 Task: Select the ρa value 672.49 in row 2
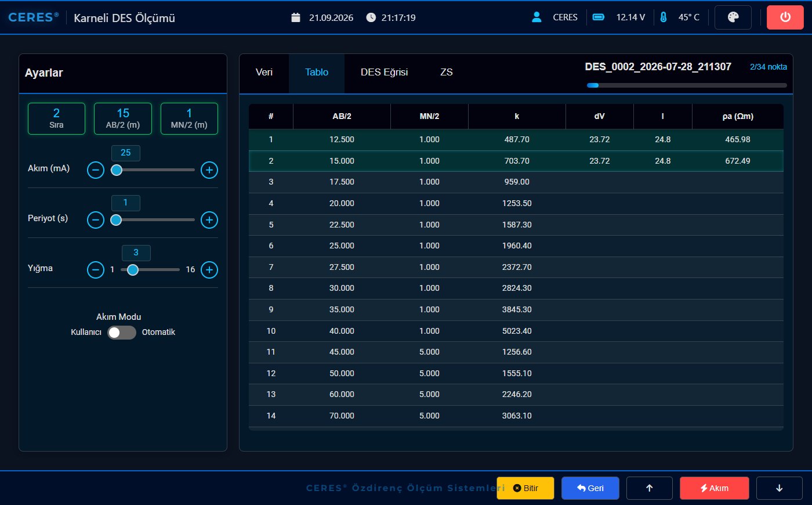tap(738, 161)
